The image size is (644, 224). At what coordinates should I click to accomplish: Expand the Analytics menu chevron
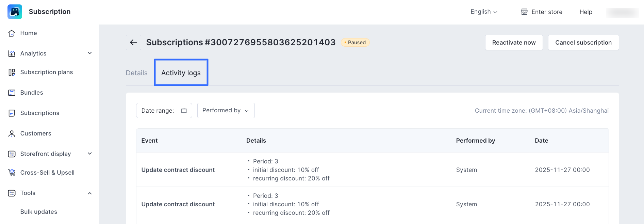click(x=90, y=53)
